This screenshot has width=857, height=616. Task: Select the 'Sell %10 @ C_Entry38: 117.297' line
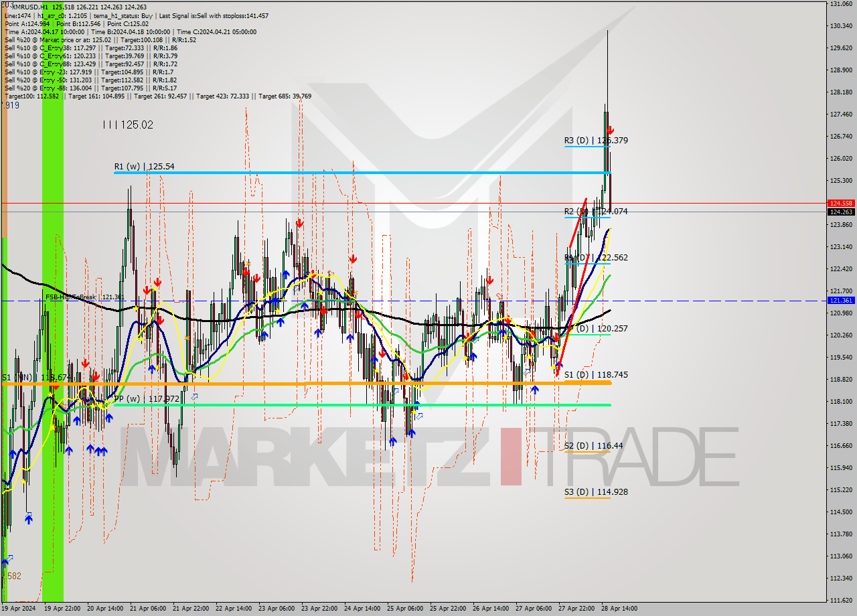click(91, 48)
